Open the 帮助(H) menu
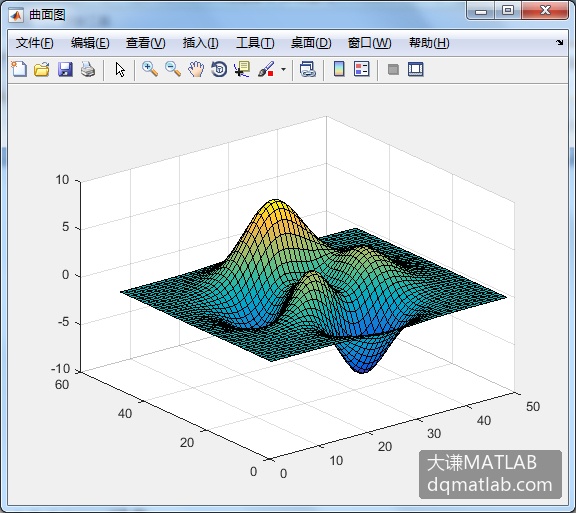The height and width of the screenshot is (513, 576). point(429,43)
